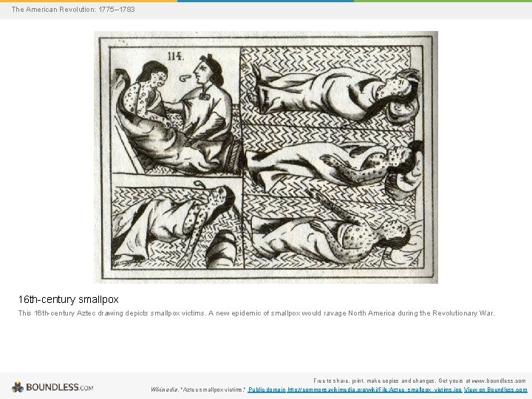Follow the View on Boundless.com link

496,389
